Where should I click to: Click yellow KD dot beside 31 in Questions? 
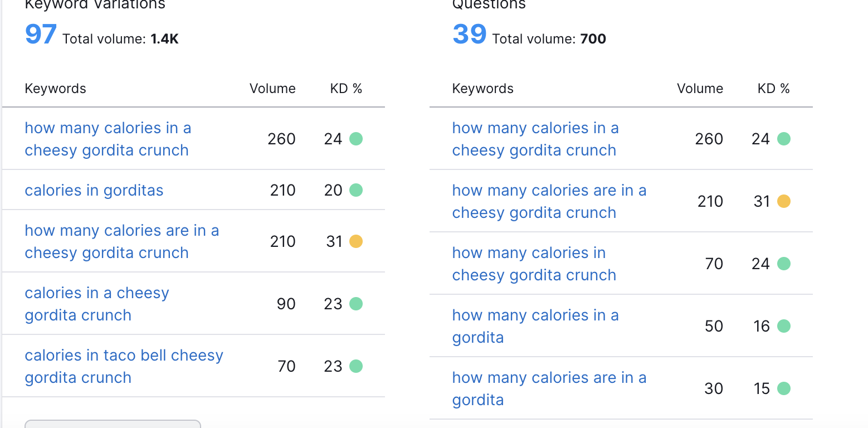tap(783, 201)
